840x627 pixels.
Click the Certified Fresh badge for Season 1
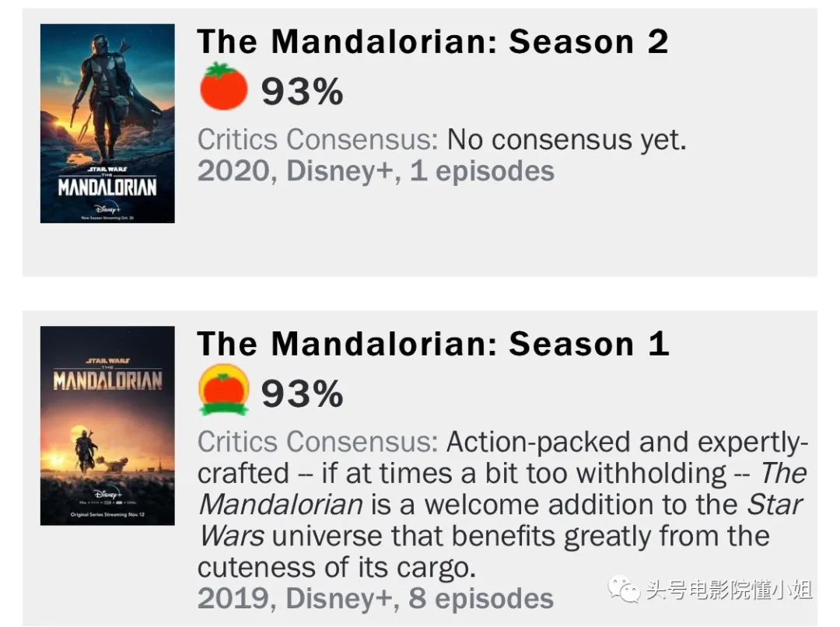pyautogui.click(x=223, y=390)
